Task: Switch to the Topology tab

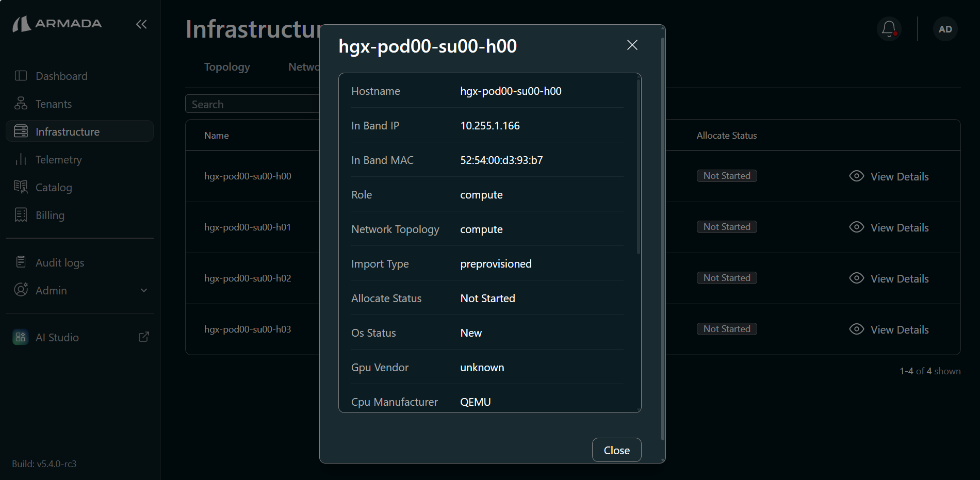Action: [x=227, y=67]
